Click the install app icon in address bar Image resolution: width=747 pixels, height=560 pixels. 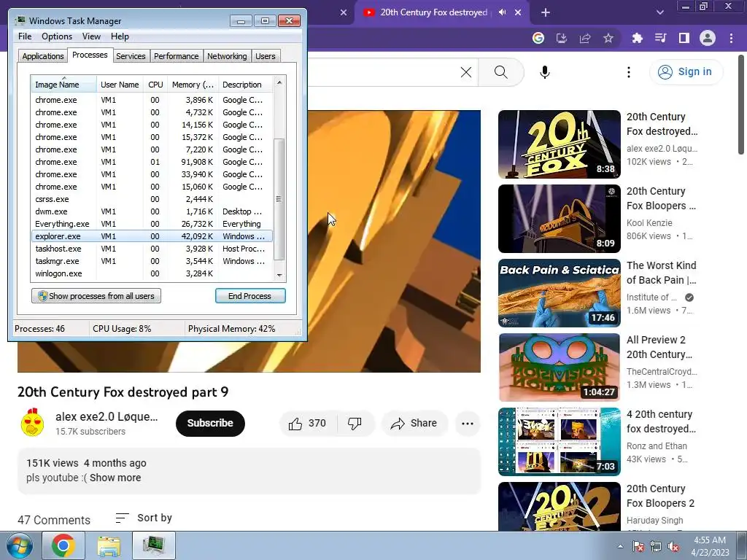pos(562,38)
